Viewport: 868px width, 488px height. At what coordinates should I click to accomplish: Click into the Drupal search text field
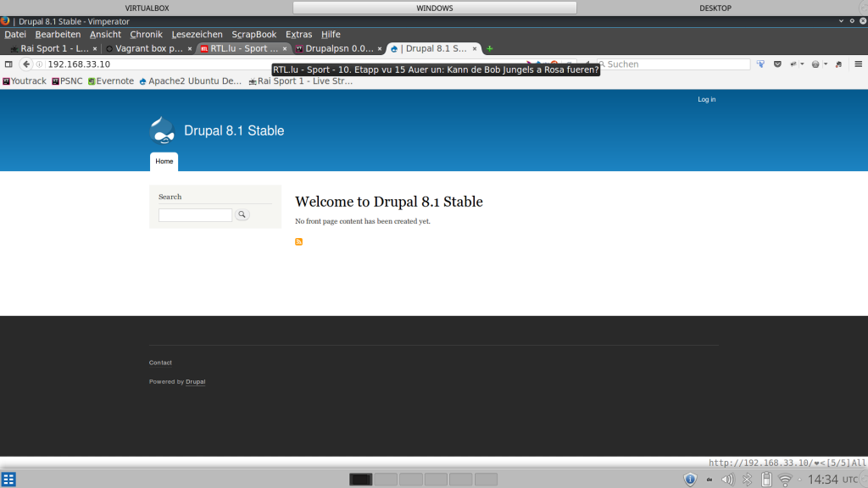tap(195, 215)
